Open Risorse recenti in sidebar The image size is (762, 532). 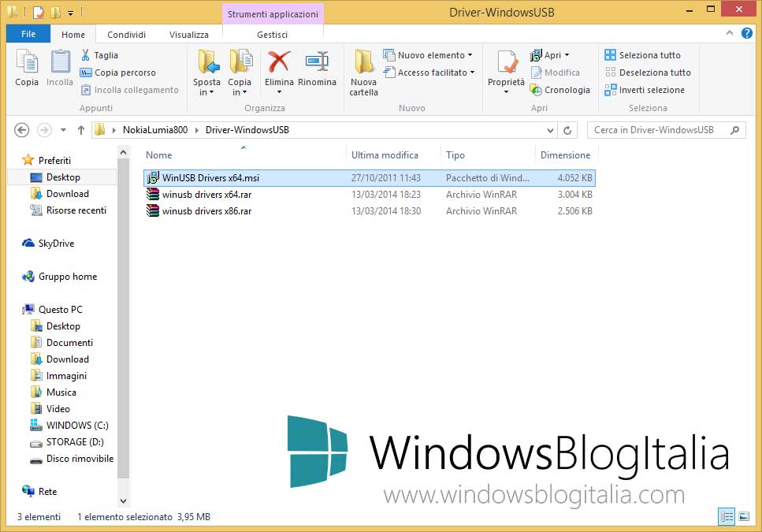[x=68, y=210]
